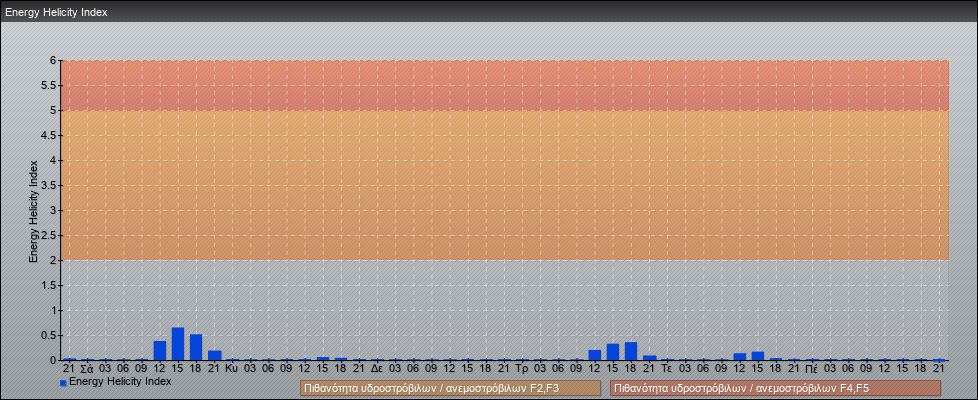Click the Τρ day label on the axis
The image size is (978, 400).
pyautogui.click(x=522, y=369)
